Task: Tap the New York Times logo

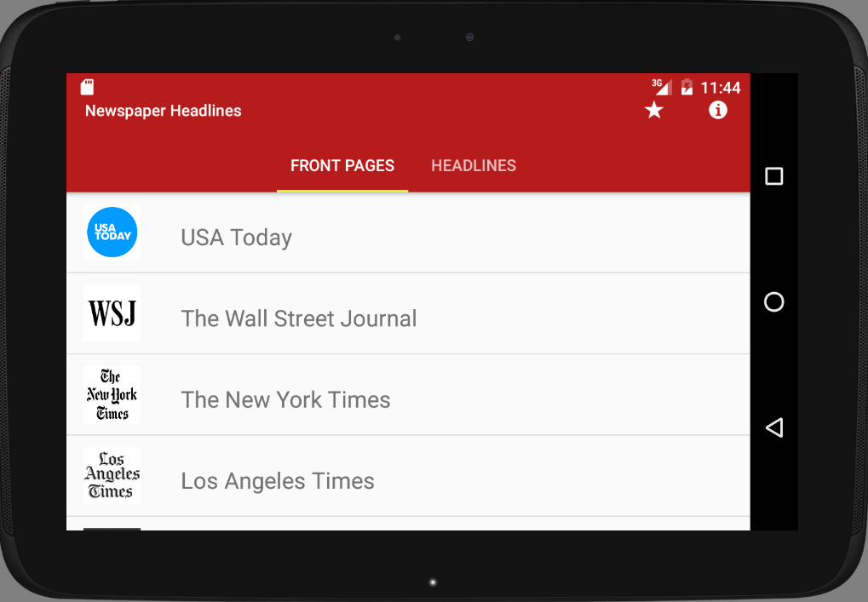Action: [x=112, y=394]
